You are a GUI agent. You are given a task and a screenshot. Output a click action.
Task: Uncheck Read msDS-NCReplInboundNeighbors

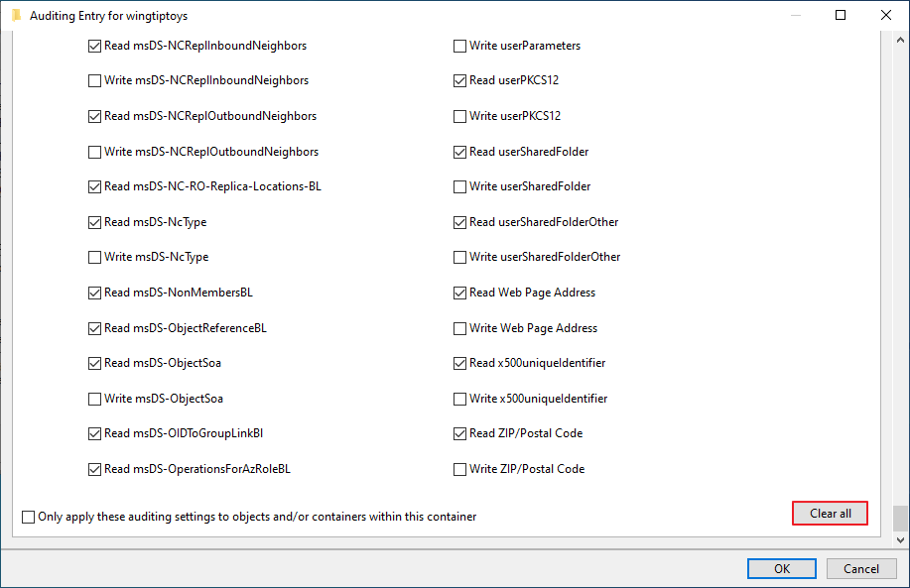(94, 46)
